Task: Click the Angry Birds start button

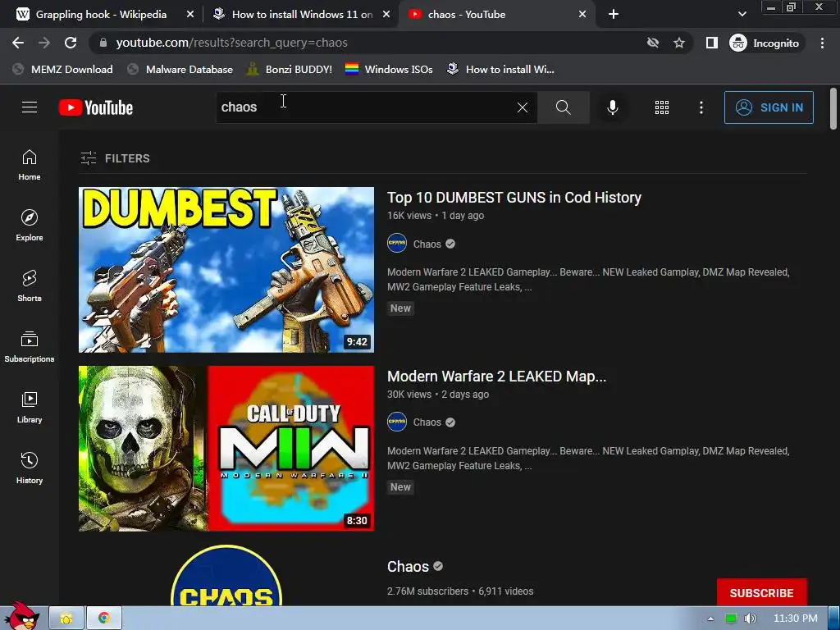Action: click(x=21, y=616)
